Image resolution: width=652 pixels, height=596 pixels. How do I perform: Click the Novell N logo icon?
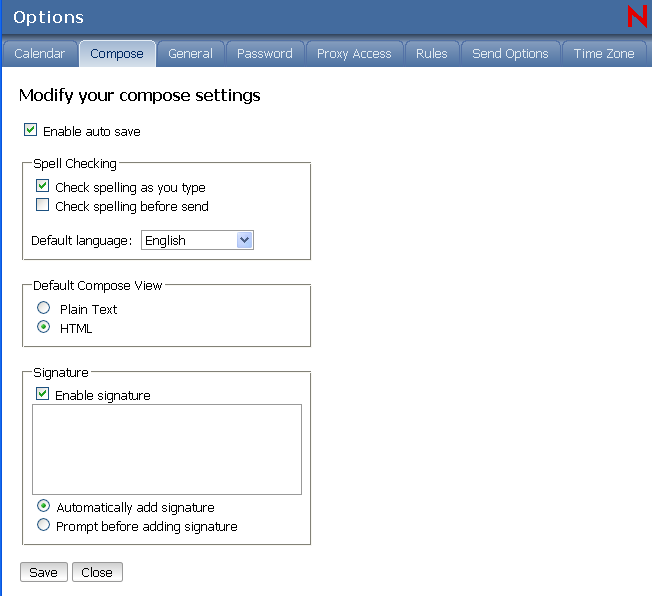(x=637, y=17)
